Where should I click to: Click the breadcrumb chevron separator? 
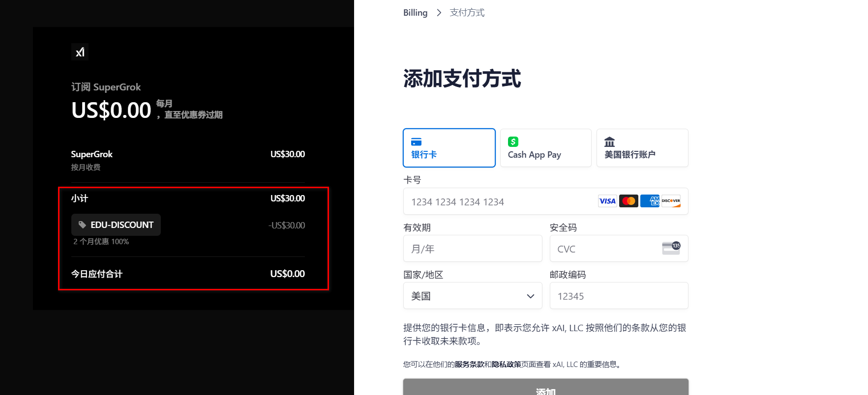coord(439,13)
